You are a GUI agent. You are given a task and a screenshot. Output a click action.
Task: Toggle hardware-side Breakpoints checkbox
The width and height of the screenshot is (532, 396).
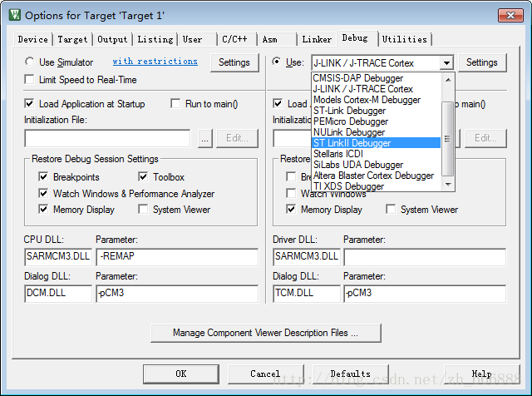(291, 176)
